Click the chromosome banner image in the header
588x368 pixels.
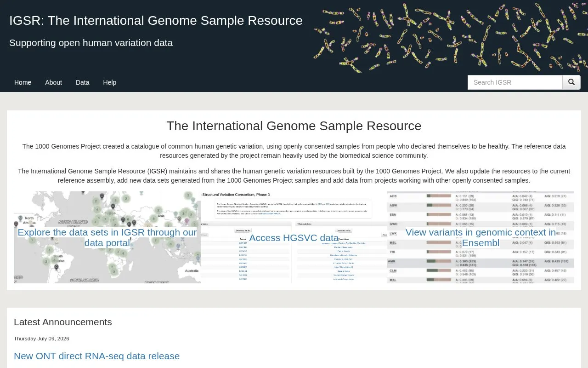[x=450, y=37]
